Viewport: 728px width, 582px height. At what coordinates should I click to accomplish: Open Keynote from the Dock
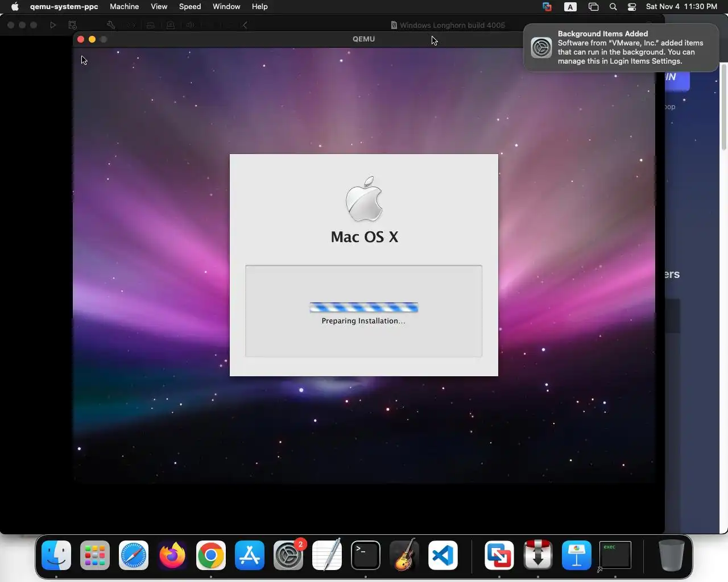click(x=577, y=555)
